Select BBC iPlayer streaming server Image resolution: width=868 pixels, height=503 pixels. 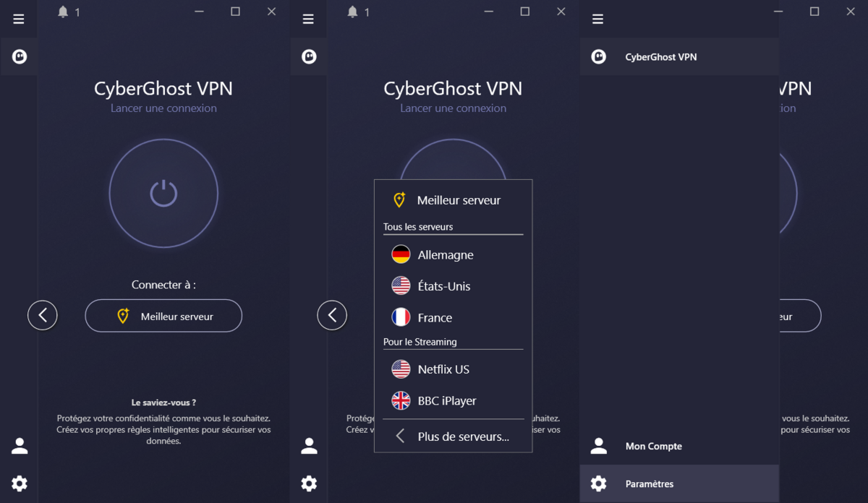(453, 400)
